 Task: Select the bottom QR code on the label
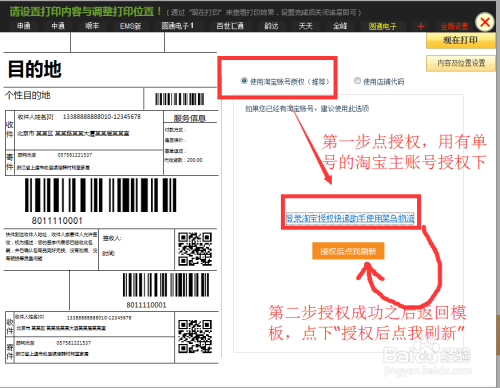195,336
